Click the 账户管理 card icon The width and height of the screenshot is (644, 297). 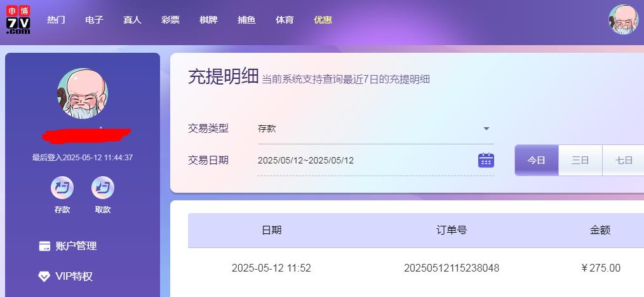44,246
